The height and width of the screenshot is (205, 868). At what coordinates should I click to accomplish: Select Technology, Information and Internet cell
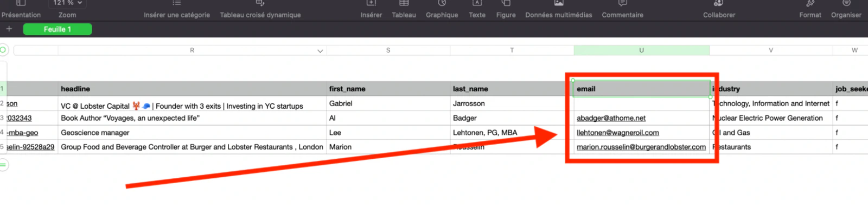771,103
